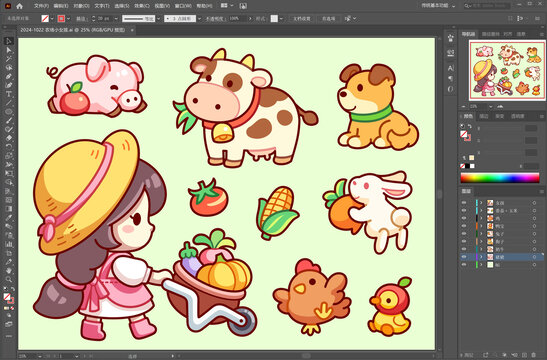This screenshot has width=547, height=360.
Task: Open the 编辑(E) menu
Action: coord(61,6)
